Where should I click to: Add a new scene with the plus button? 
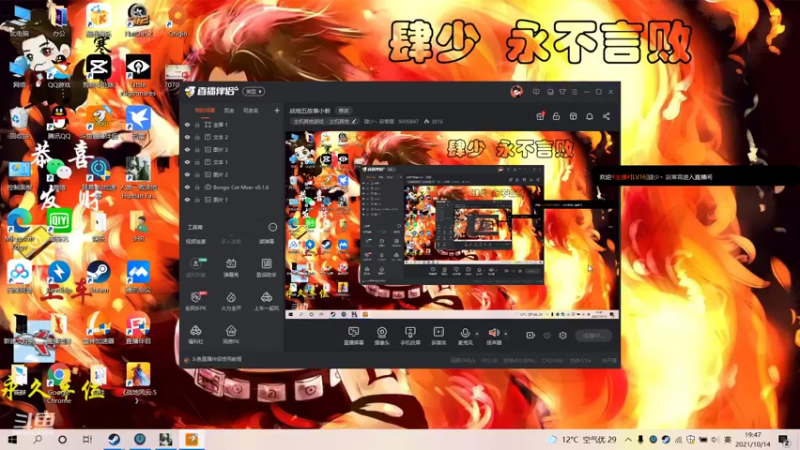(277, 110)
